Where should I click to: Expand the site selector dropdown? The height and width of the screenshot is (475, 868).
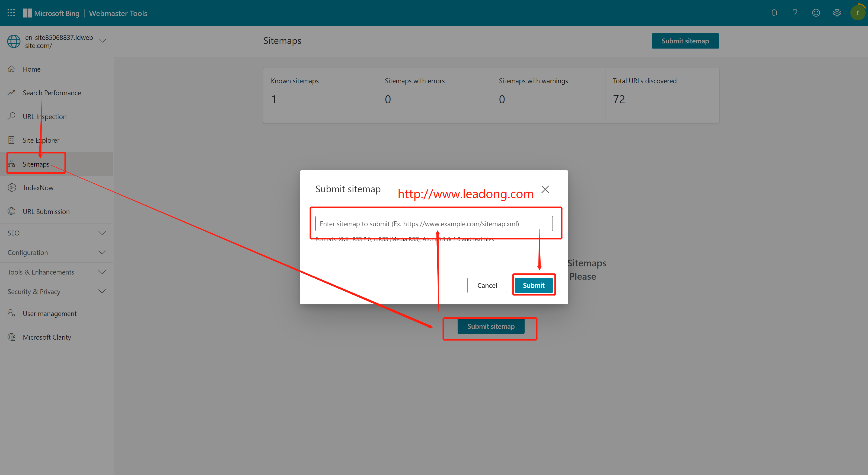[103, 41]
